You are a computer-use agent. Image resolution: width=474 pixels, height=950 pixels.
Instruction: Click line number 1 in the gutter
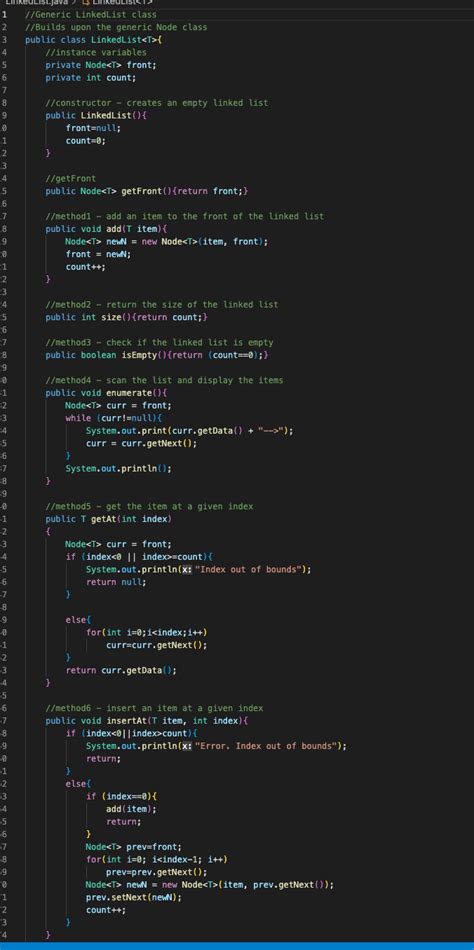3,15
